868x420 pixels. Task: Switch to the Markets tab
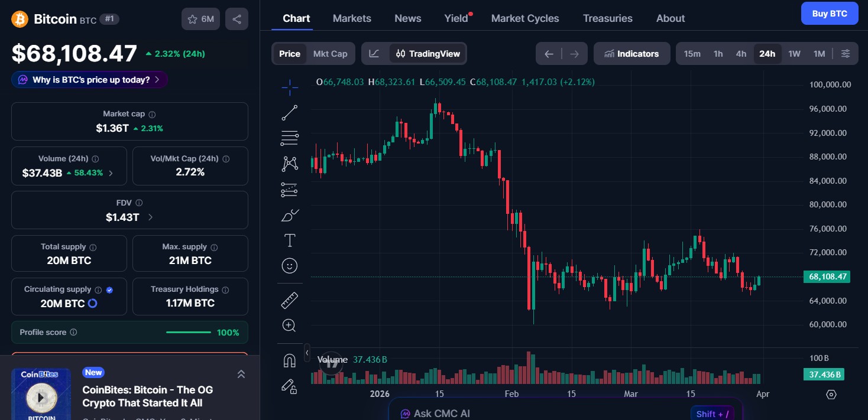(x=352, y=18)
